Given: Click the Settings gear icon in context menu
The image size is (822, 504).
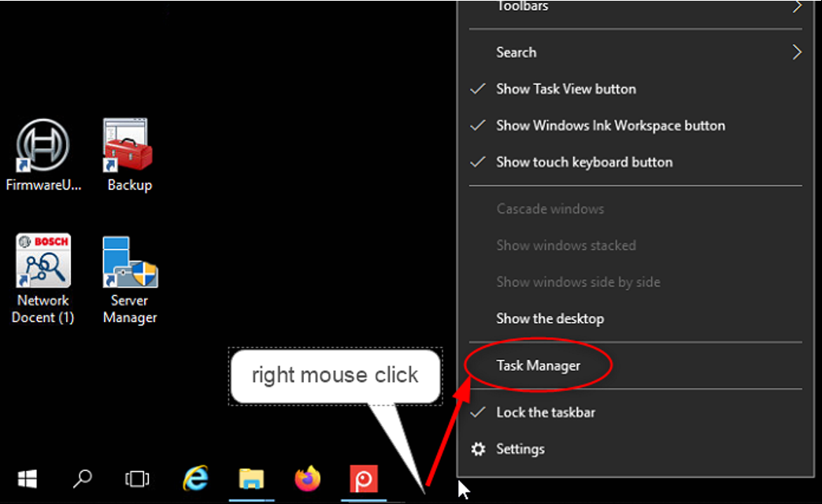Looking at the screenshot, I should tap(478, 450).
